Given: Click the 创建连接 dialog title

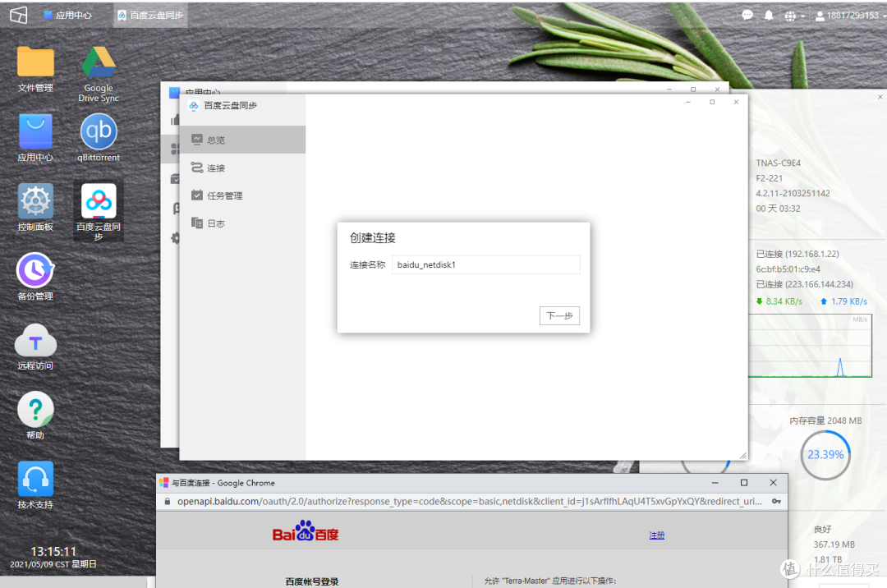Looking at the screenshot, I should click(372, 238).
